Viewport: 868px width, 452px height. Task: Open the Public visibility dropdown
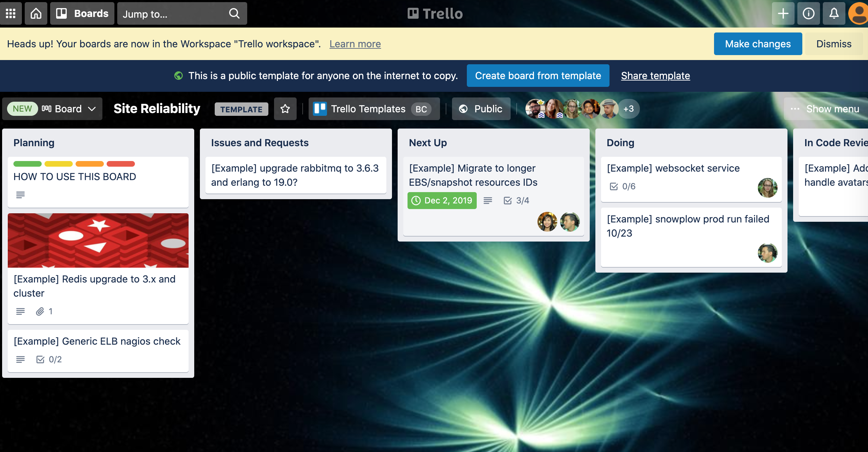tap(481, 109)
